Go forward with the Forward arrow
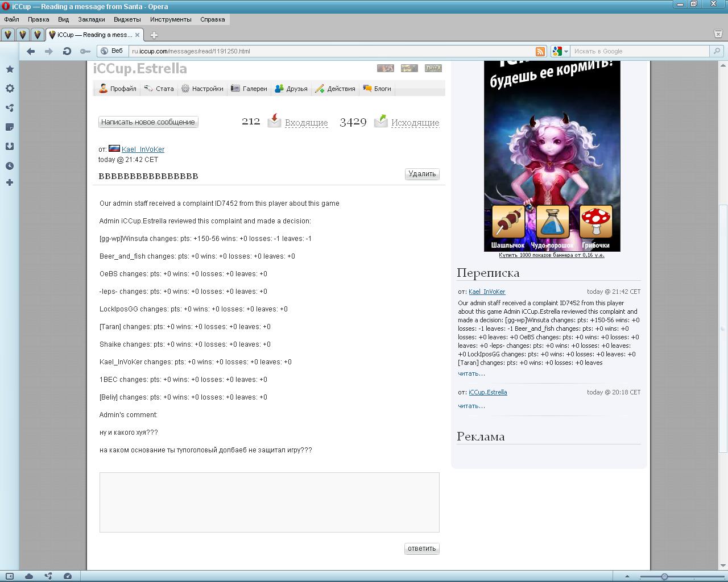Screen dimensions: 728x582 [49, 51]
